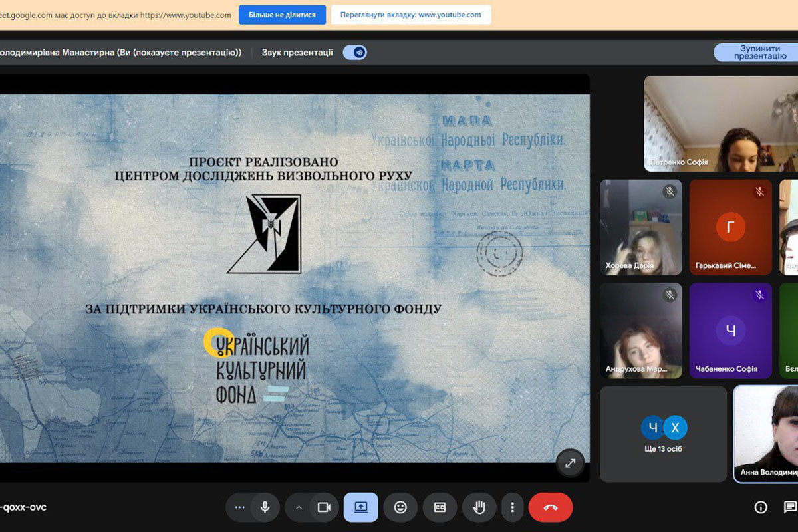
Task: Select Анна Володими... video tile
Action: tap(766, 434)
